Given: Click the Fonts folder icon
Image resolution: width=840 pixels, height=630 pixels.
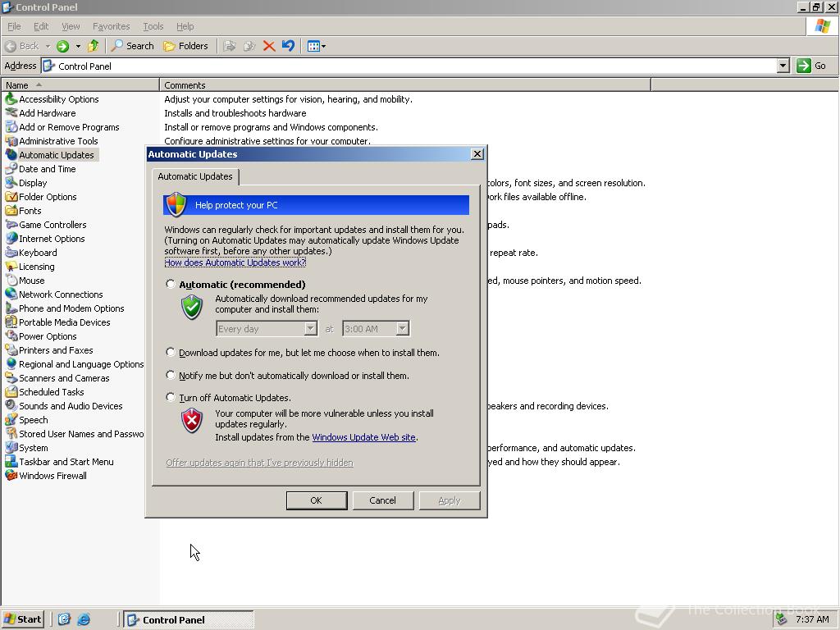Looking at the screenshot, I should pyautogui.click(x=11, y=211).
